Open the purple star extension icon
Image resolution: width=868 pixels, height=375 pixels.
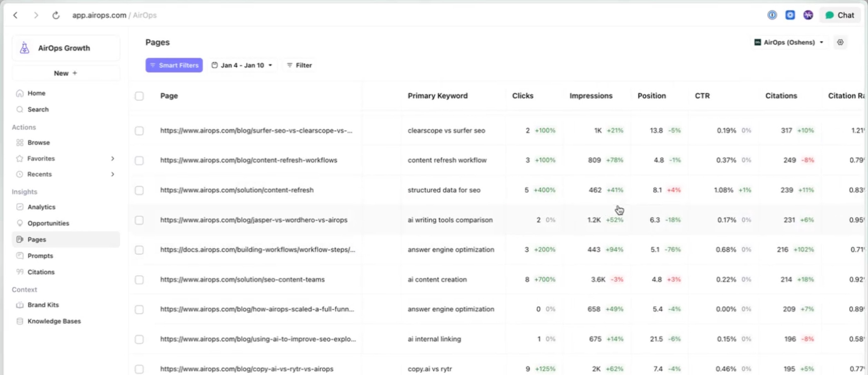808,15
